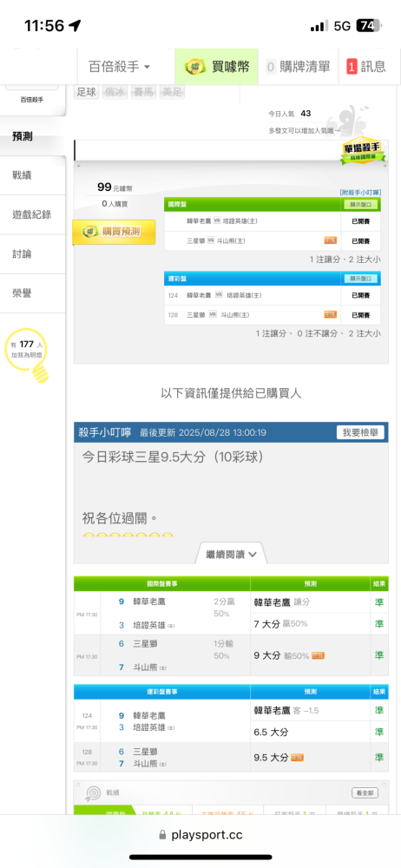401x868 pixels.
Task: Click the 6.5 大分 prediction cell
Action: [311, 733]
